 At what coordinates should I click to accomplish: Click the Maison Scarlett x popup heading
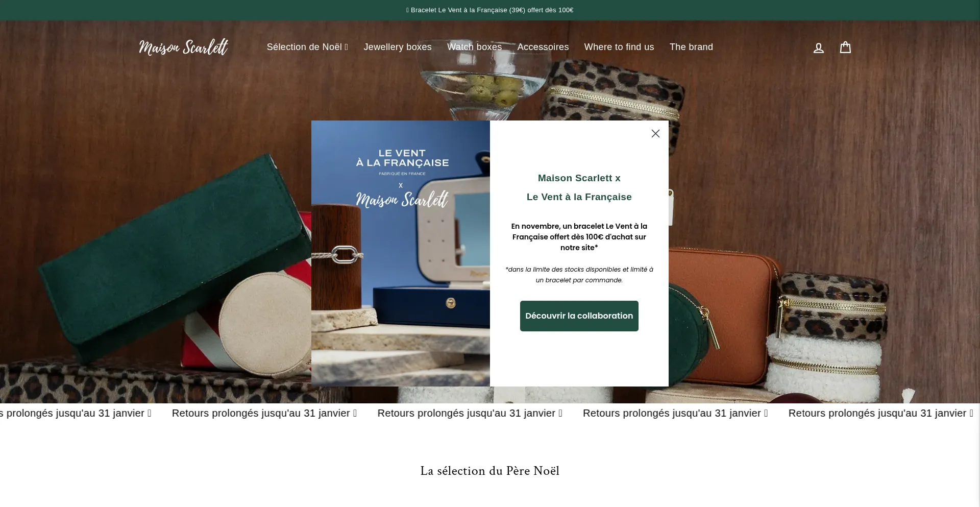[579, 178]
